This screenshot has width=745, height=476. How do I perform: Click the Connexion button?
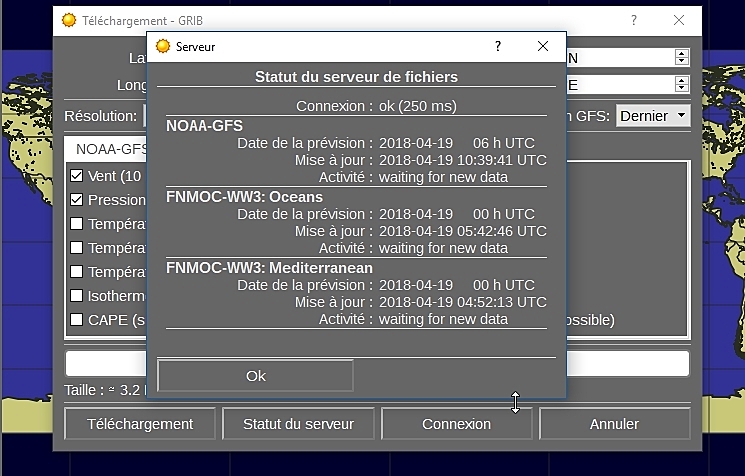[x=456, y=424]
